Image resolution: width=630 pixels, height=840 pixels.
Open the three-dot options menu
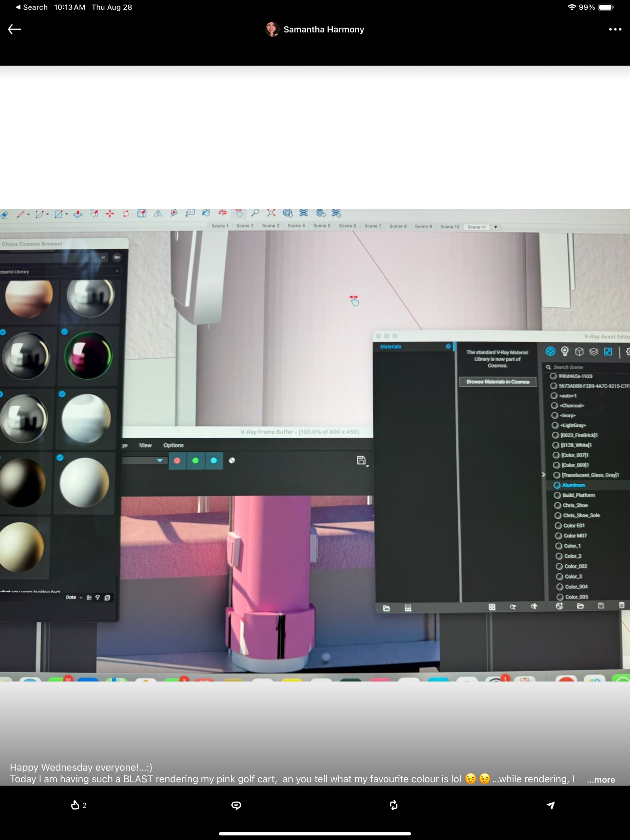615,29
